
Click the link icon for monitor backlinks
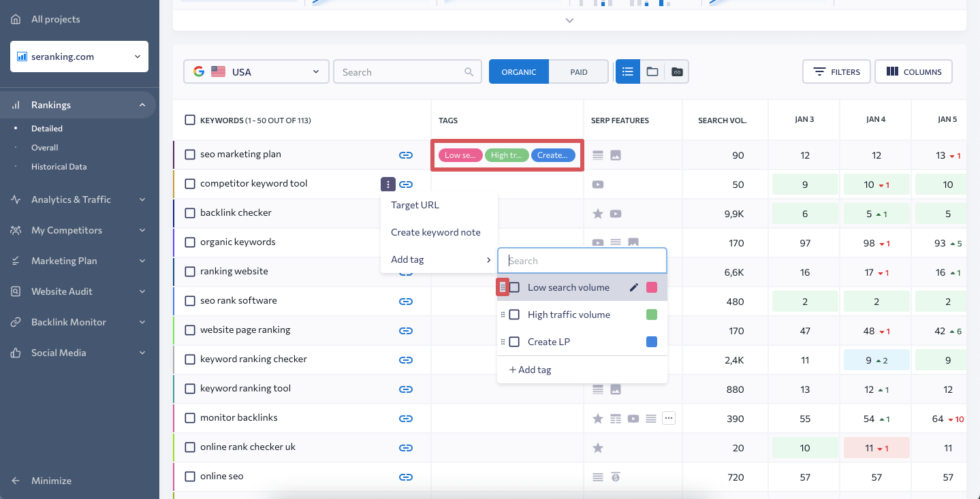[406, 419]
